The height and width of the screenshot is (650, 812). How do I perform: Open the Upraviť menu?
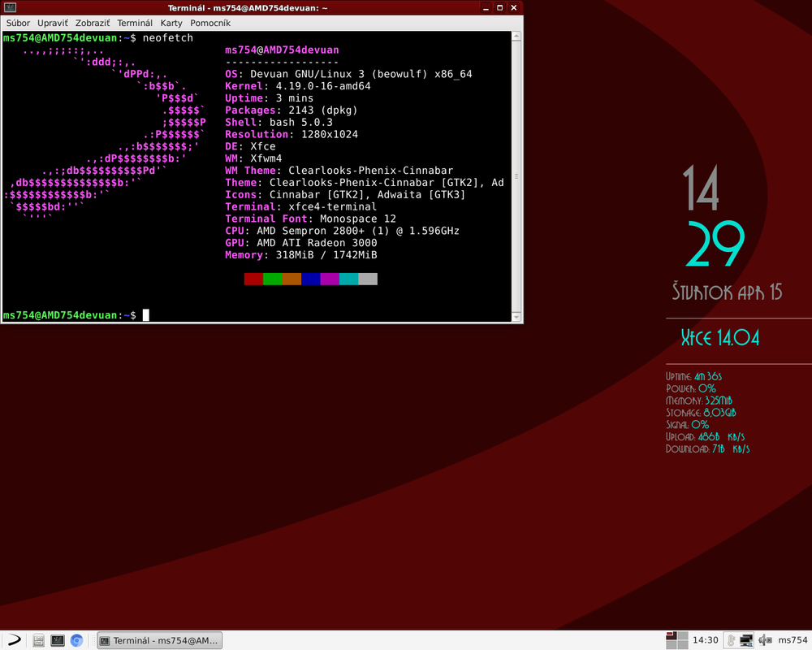52,23
